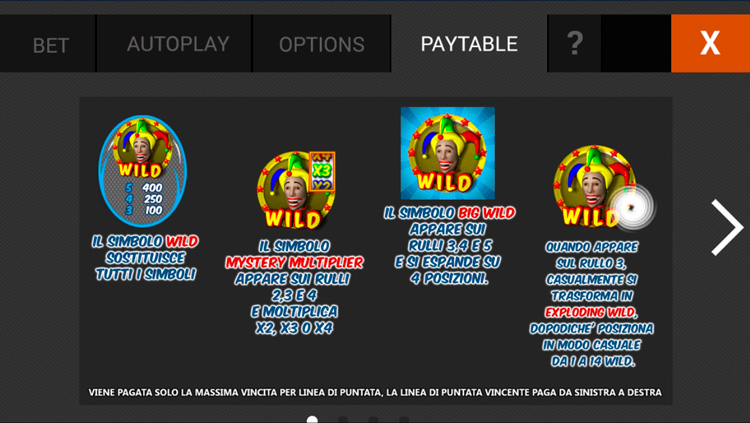Screen dimensions: 750x423
Task: Click the MYSTERY MULTIPLIER red text
Action: click(294, 262)
